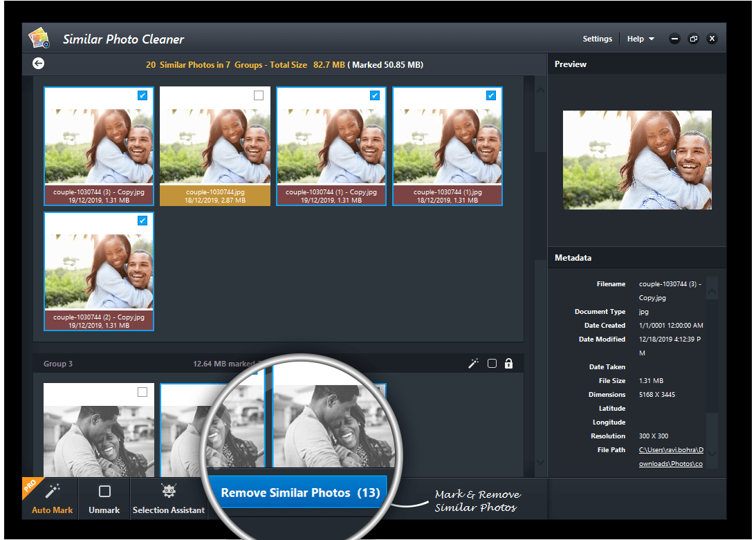Select the Auto Mark magic wand icon

[51, 491]
